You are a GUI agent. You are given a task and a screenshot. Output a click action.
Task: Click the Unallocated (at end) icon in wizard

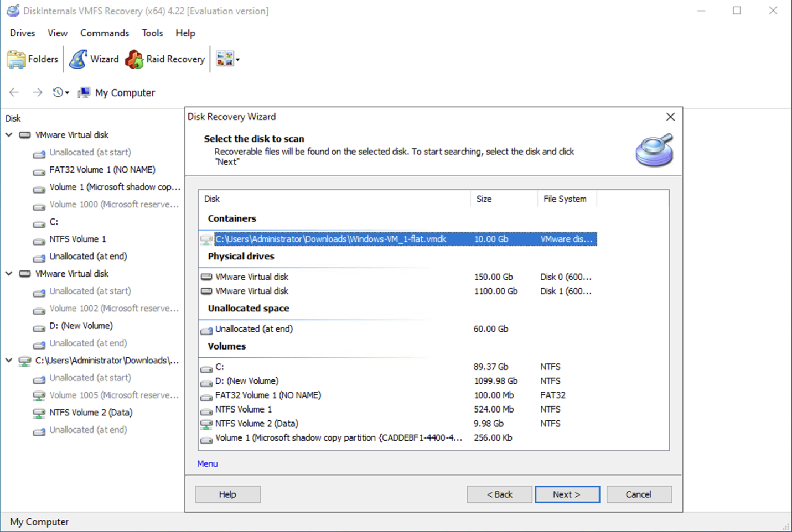point(206,330)
